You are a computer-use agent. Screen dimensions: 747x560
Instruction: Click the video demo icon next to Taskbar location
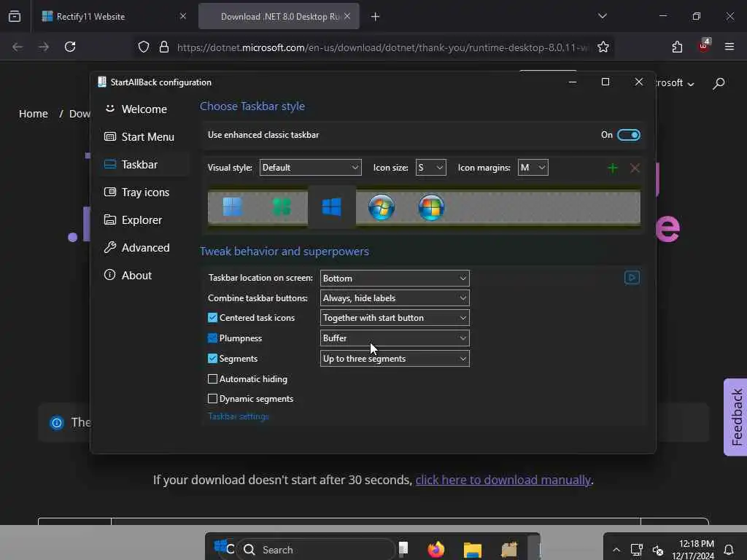coord(632,278)
